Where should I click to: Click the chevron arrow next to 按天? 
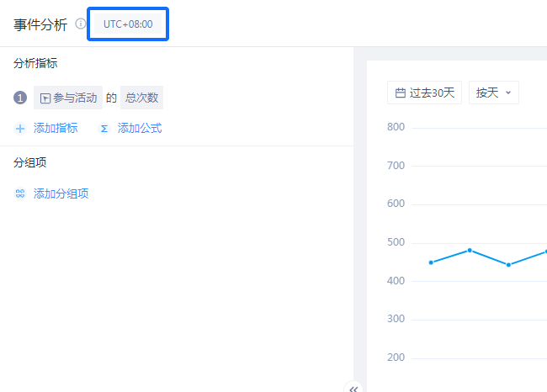[507, 93]
